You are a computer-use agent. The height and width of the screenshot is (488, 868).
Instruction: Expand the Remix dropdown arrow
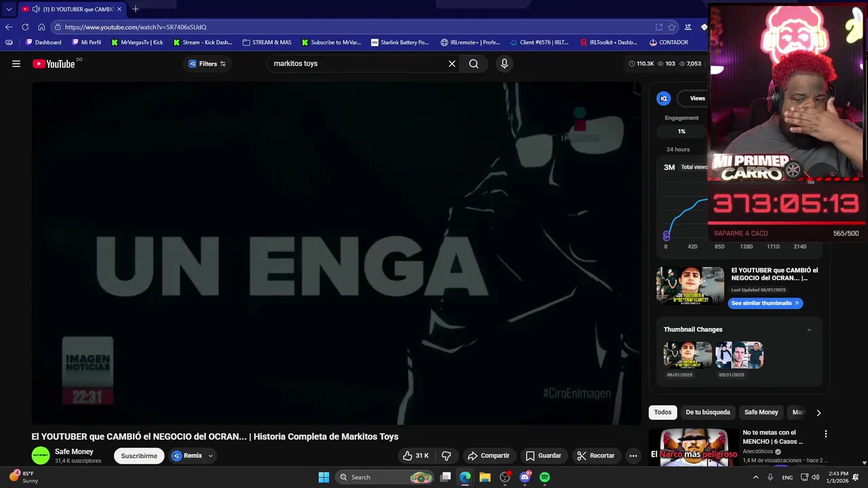point(211,455)
